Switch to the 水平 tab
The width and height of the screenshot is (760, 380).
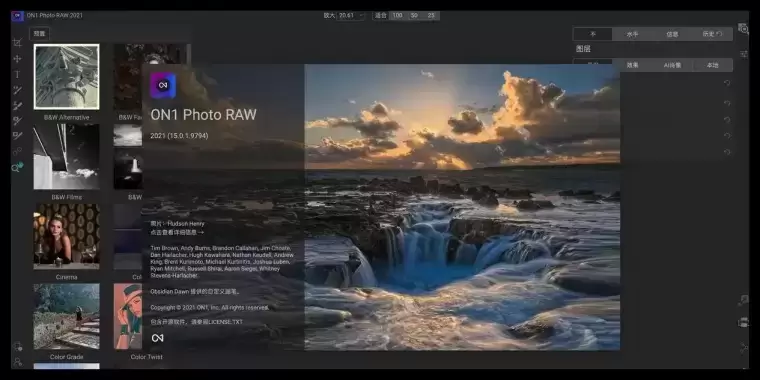click(633, 34)
